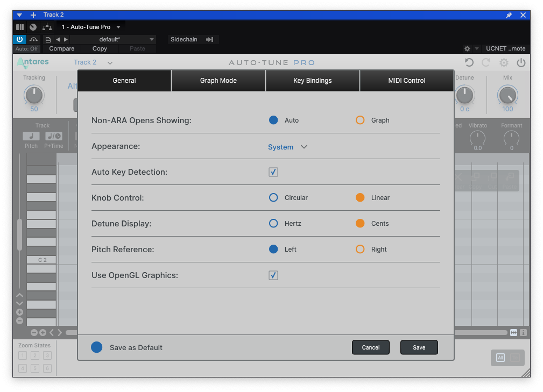
Task: Select Auto for Non-ARA Opens Showing
Action: tap(273, 120)
